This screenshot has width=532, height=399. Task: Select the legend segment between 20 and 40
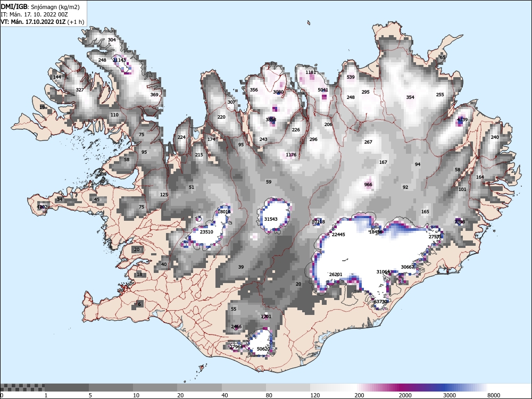[199, 387]
